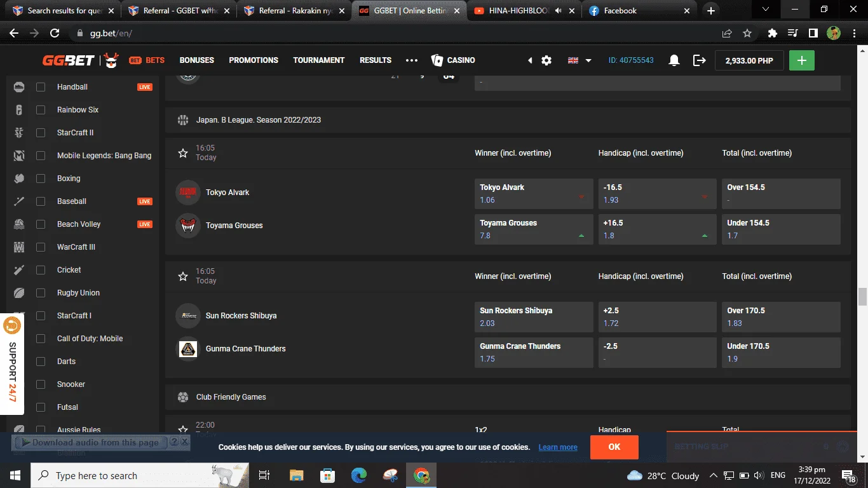Tick the Mobile Legends: Bang Bang checkbox

tap(41, 156)
